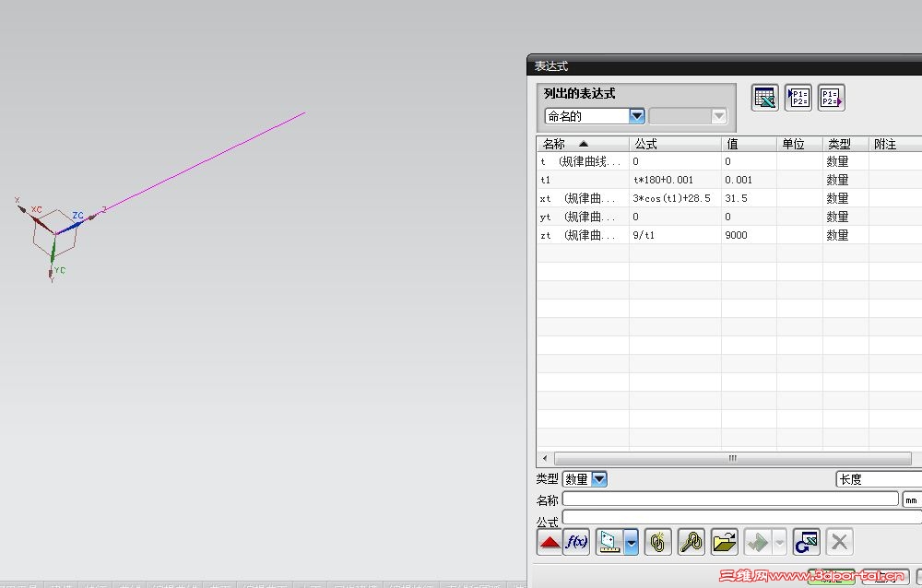Sort by the 类型 column header
922x588 pixels.
point(845,144)
